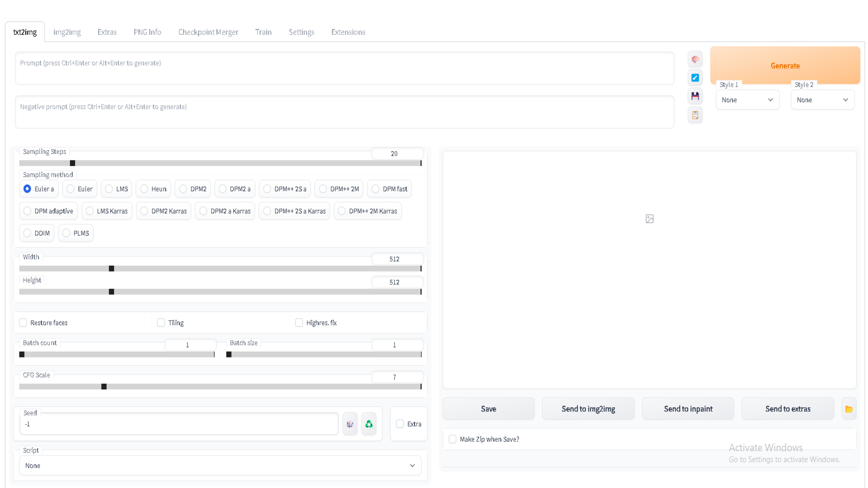Select the Heun sampler
The width and height of the screenshot is (868, 488).
tap(153, 189)
